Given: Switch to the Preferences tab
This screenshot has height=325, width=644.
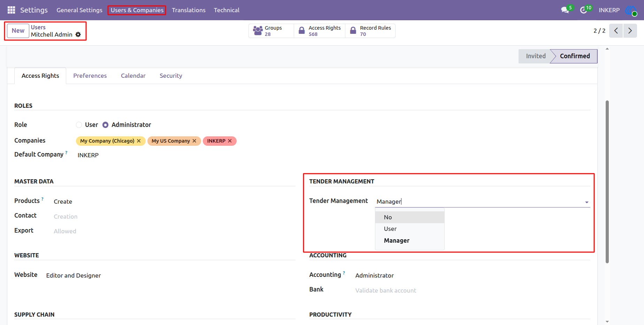Looking at the screenshot, I should [90, 76].
